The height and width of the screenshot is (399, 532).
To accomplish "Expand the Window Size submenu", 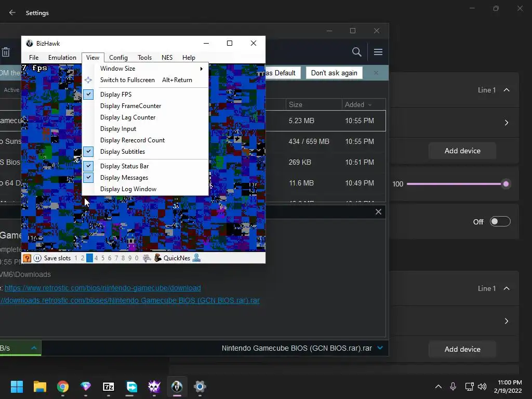I will point(145,69).
